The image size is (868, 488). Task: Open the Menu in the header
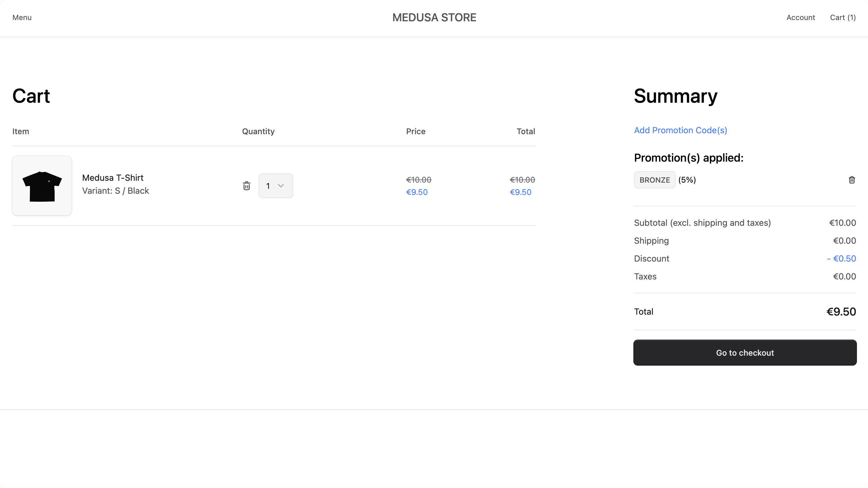pos(22,18)
